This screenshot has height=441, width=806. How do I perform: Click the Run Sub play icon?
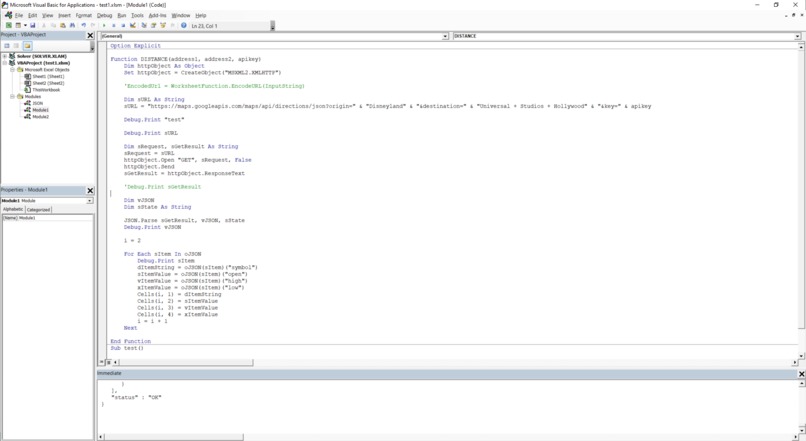point(104,25)
